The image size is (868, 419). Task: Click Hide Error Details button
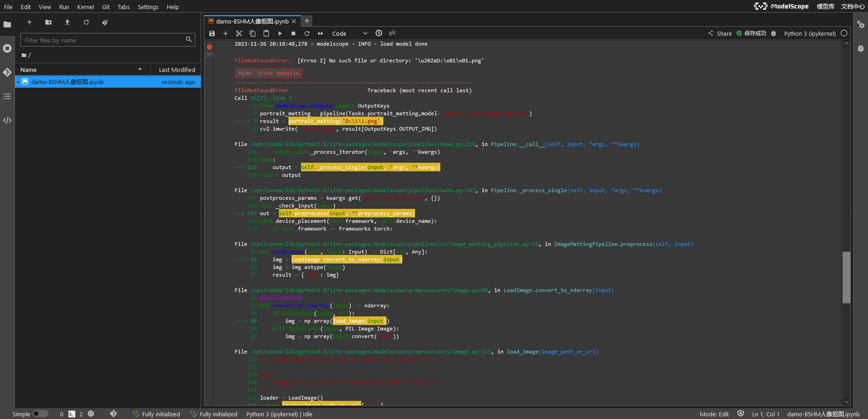pyautogui.click(x=269, y=73)
